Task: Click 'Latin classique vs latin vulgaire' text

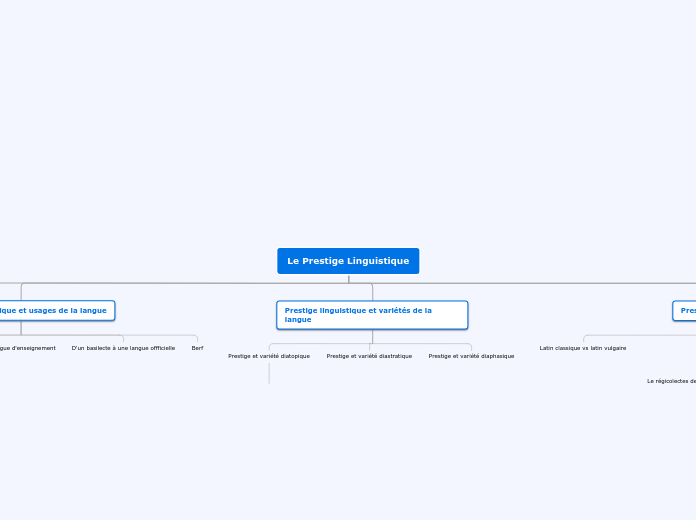Action: pos(583,348)
